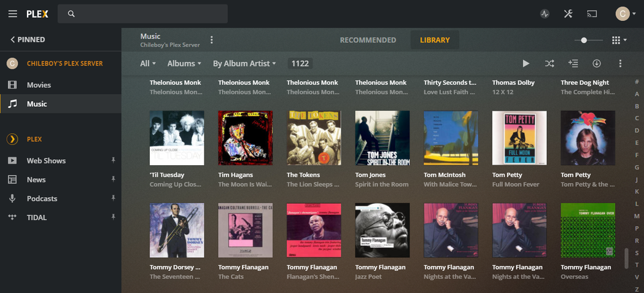Focus the search input field
The width and height of the screenshot is (644, 293).
pyautogui.click(x=142, y=14)
